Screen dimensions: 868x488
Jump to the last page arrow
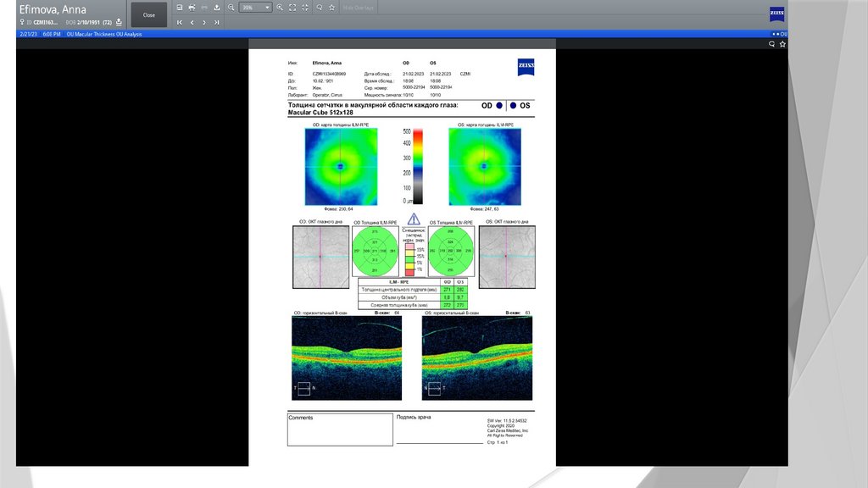pyautogui.click(x=216, y=23)
